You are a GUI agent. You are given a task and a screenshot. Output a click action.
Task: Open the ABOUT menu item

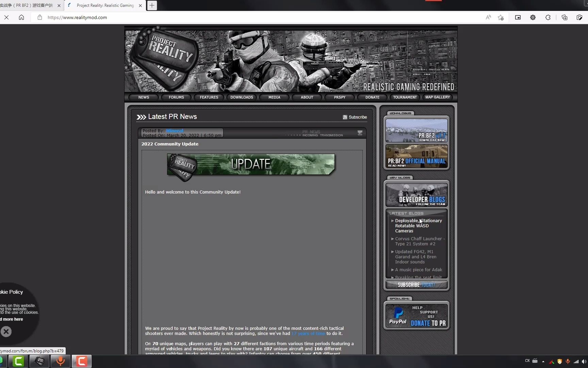point(307,97)
